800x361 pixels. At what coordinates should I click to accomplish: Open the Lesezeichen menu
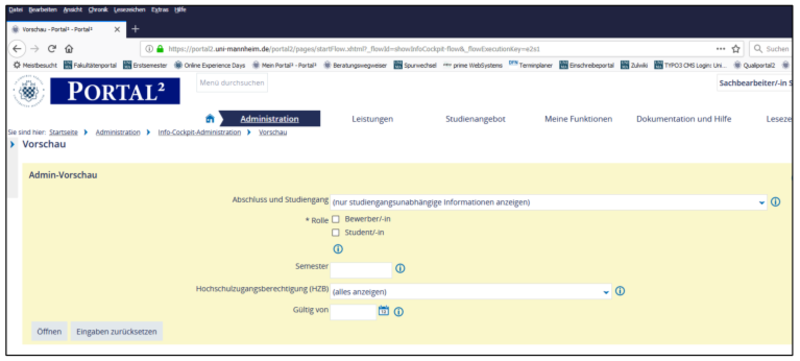pyautogui.click(x=130, y=10)
